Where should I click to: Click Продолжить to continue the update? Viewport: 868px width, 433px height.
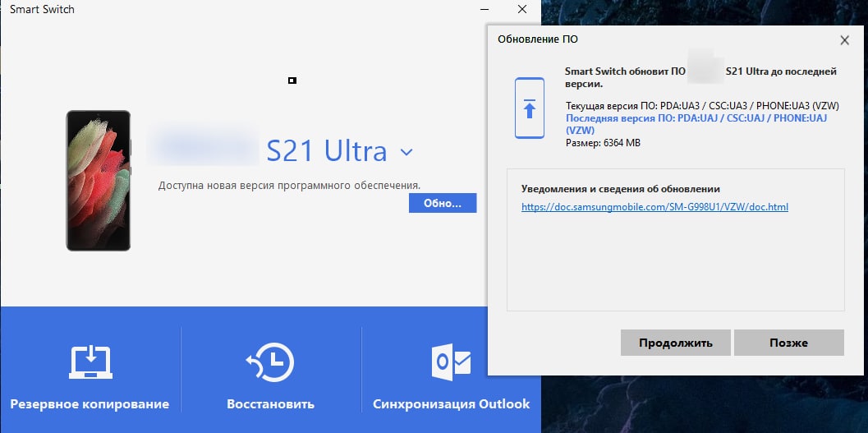[x=675, y=343]
